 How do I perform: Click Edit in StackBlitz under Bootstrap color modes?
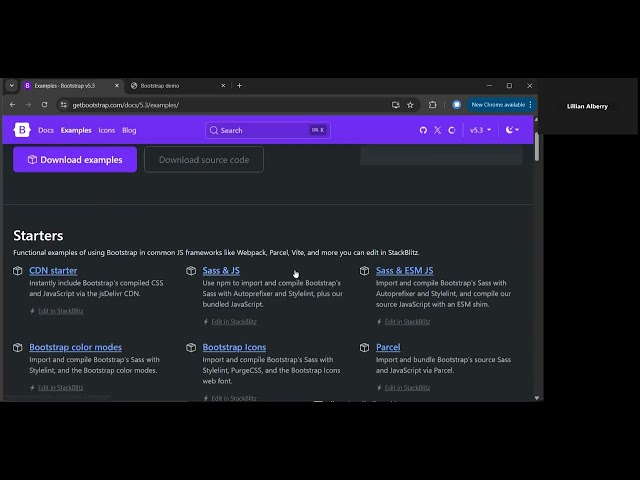click(60, 388)
